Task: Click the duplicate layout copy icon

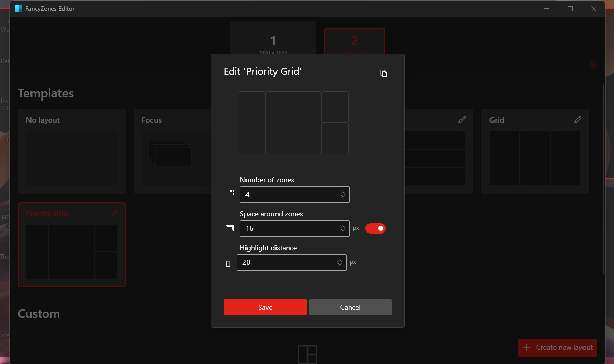Action: [x=384, y=73]
